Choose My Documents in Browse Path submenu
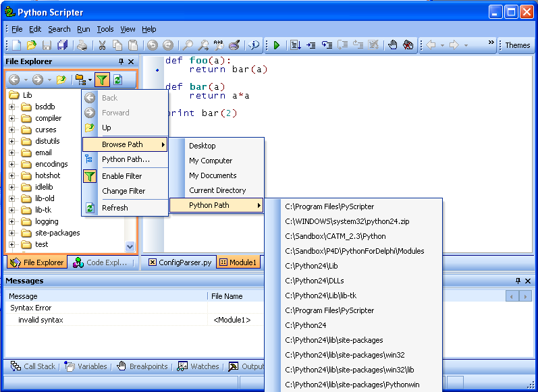Screen dimensions: 538x392 213,175
